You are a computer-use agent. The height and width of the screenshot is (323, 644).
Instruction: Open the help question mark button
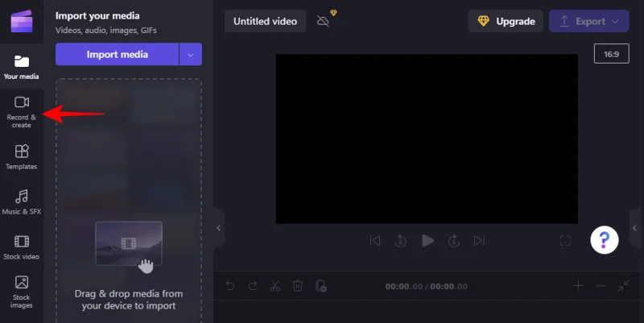click(605, 240)
